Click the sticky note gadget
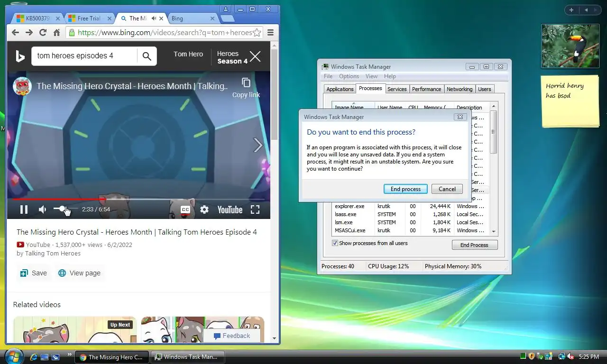This screenshot has height=364, width=607. [570, 101]
